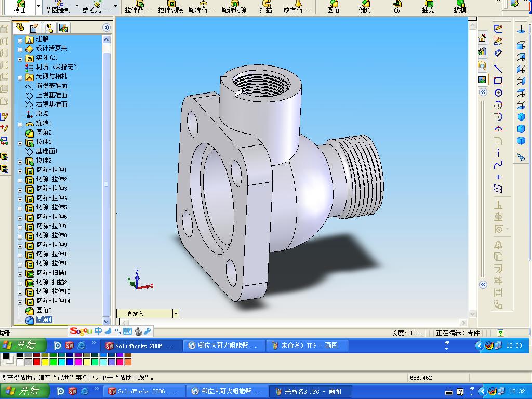Expand the 注解 tree node
532x399 pixels.
[20, 41]
